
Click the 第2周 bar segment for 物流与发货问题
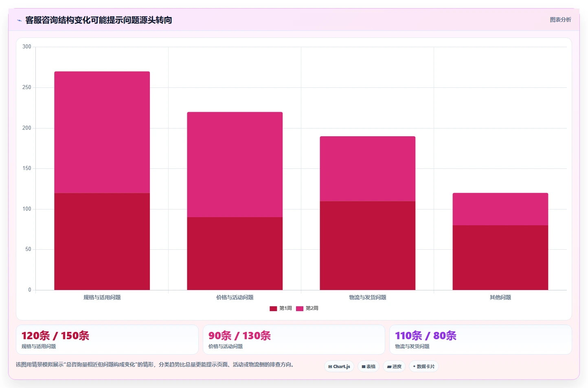[x=368, y=169]
